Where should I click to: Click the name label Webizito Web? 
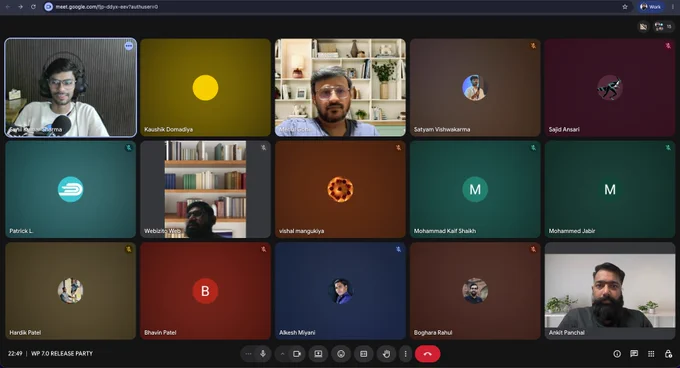162,231
